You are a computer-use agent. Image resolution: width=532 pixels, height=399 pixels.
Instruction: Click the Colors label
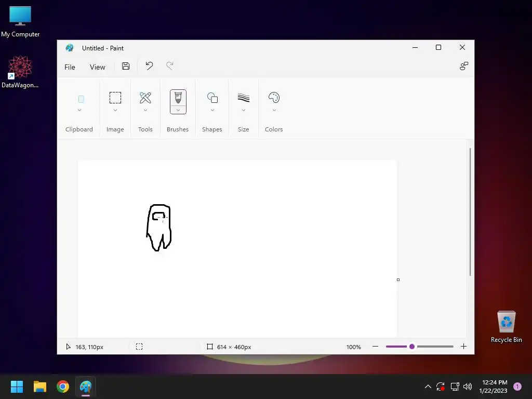(x=274, y=129)
